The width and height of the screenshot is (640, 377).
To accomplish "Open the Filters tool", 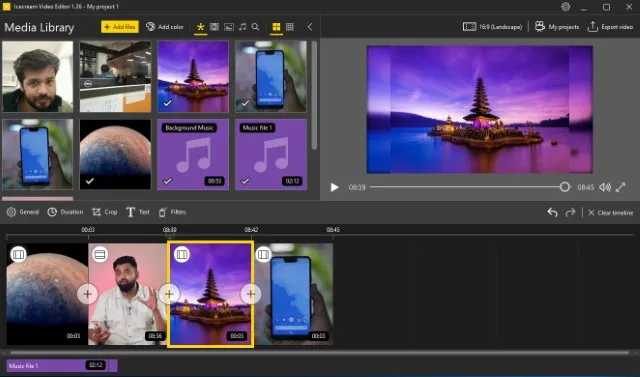I will pos(172,212).
